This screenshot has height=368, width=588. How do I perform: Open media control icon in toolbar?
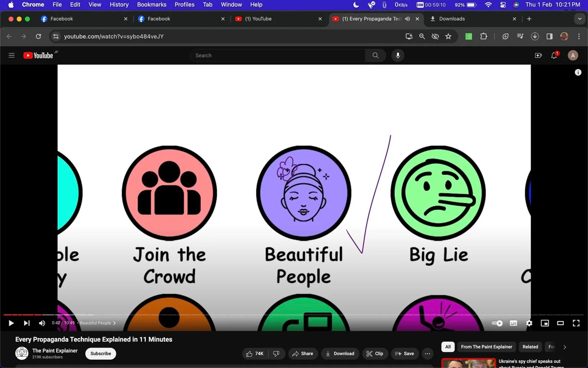pos(520,36)
